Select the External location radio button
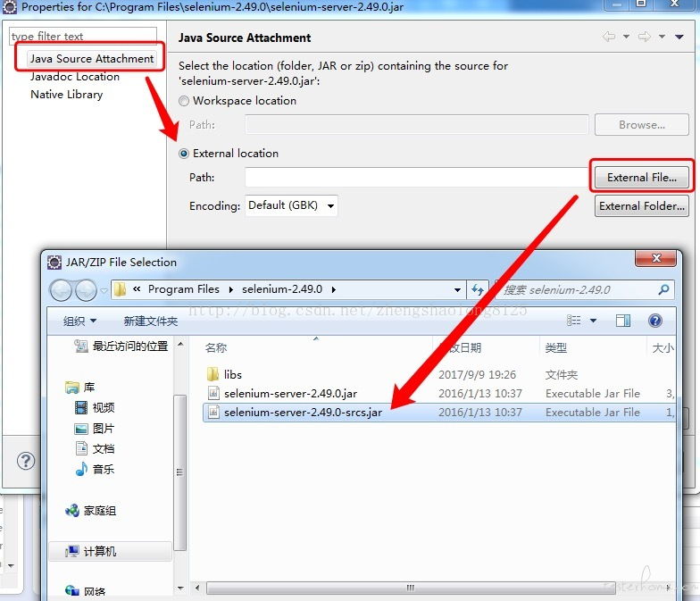Screen dimensions: 700x601 [x=184, y=154]
